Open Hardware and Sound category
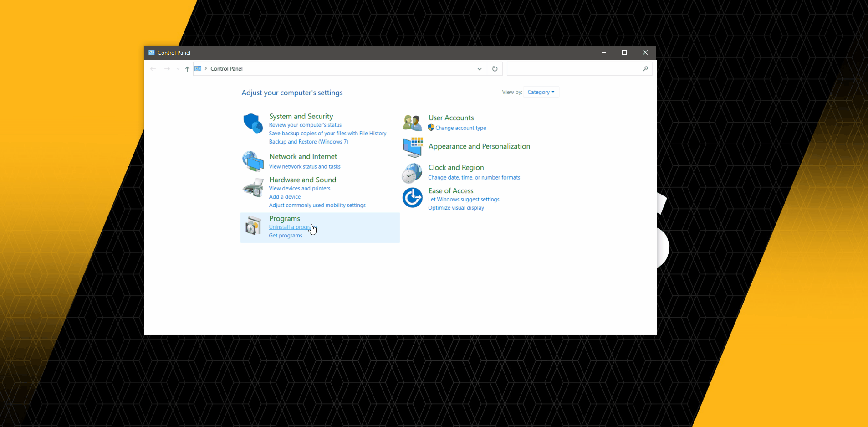 302,180
